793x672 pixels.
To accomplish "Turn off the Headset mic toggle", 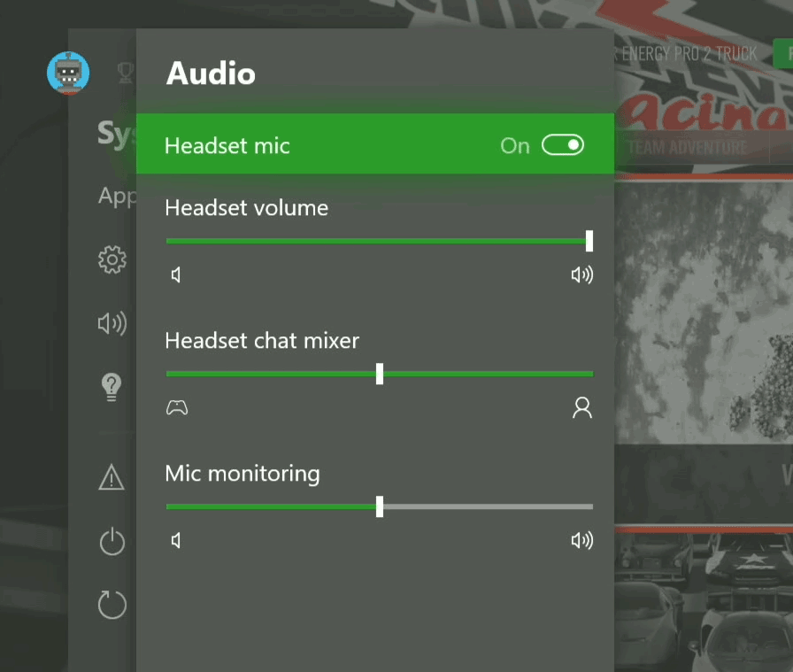I will pyautogui.click(x=563, y=145).
